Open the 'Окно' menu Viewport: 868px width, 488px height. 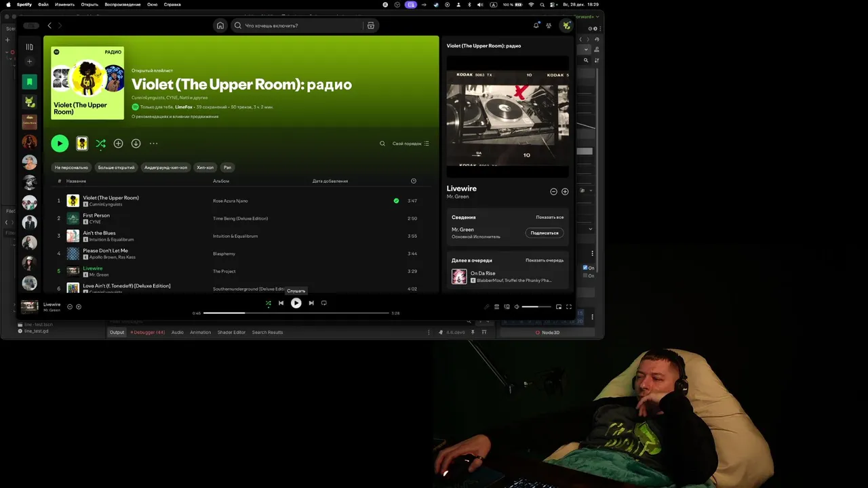(153, 4)
